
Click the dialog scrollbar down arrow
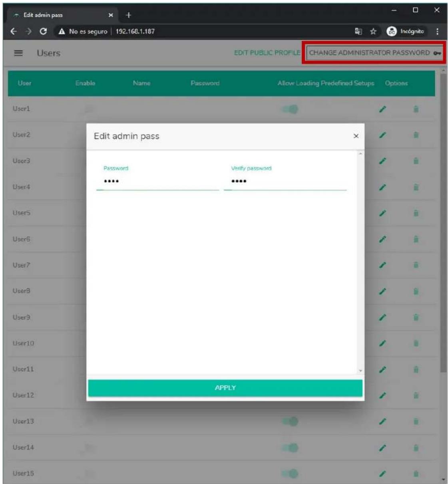point(360,371)
